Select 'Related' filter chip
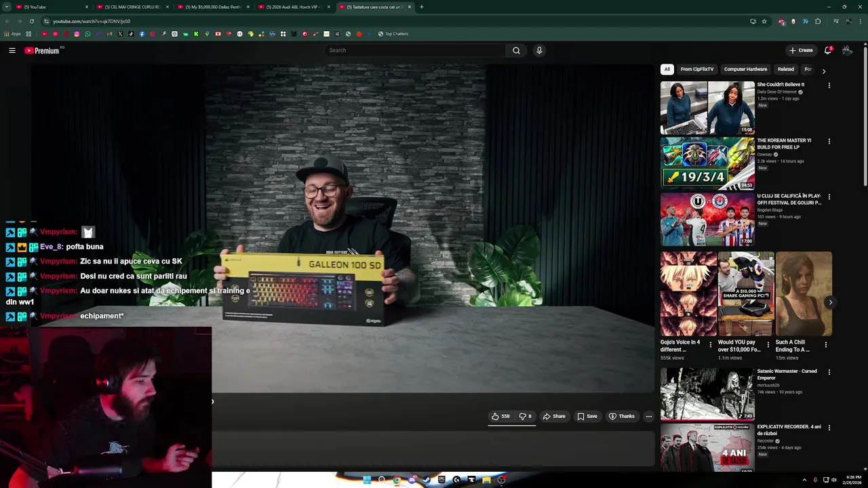Screen dimensions: 868x488 (x=786, y=69)
